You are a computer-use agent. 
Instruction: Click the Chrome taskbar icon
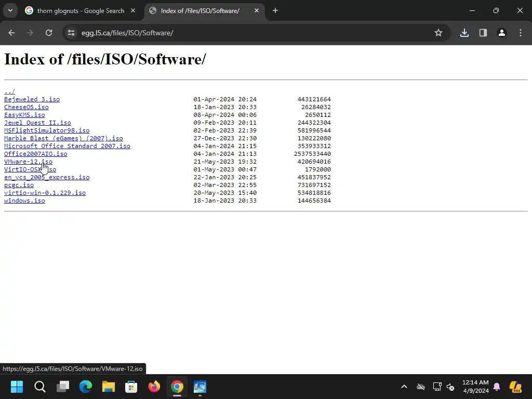177,387
